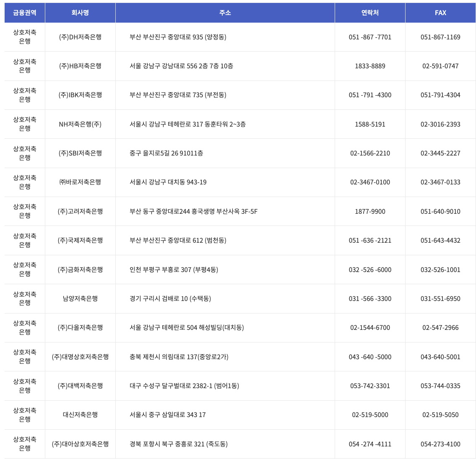Screen dimensions: 476x459
Task: Click the 금융권역 column header
Action: [x=25, y=13]
